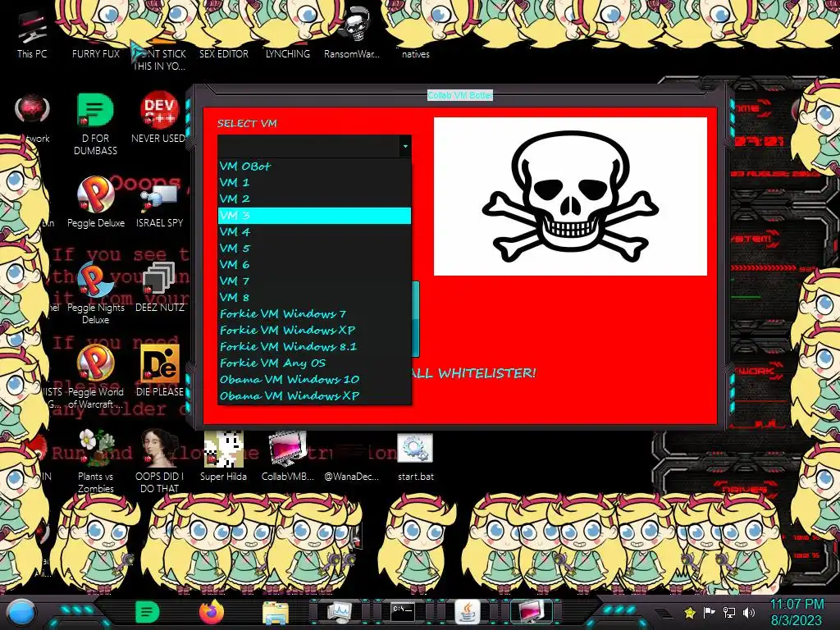Launch Peggle World of Warcraft shortcut

(x=95, y=377)
